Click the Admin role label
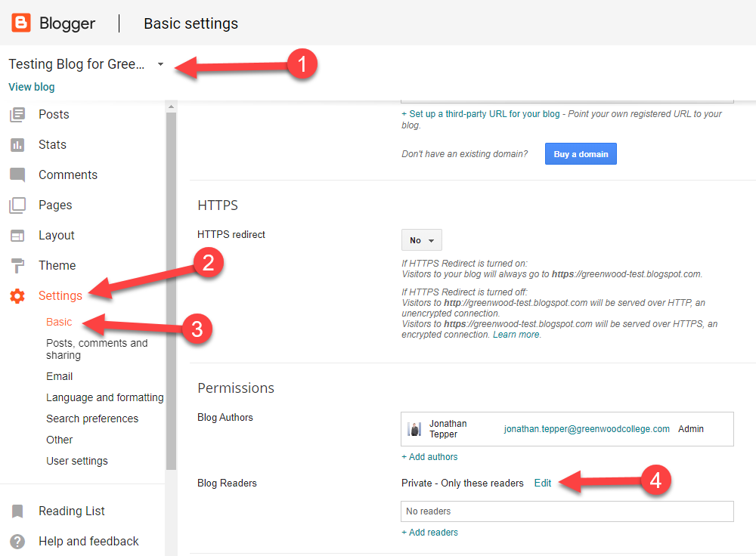This screenshot has width=756, height=556. coord(690,429)
